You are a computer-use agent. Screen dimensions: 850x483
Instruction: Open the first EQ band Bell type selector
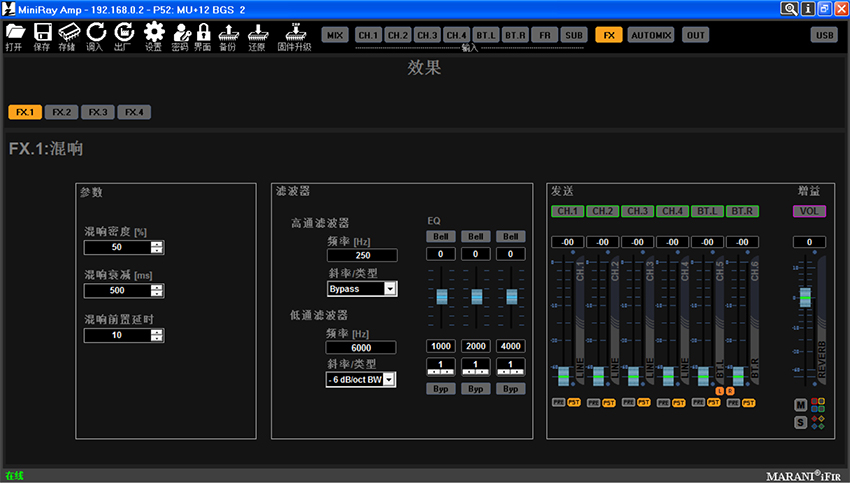[439, 236]
